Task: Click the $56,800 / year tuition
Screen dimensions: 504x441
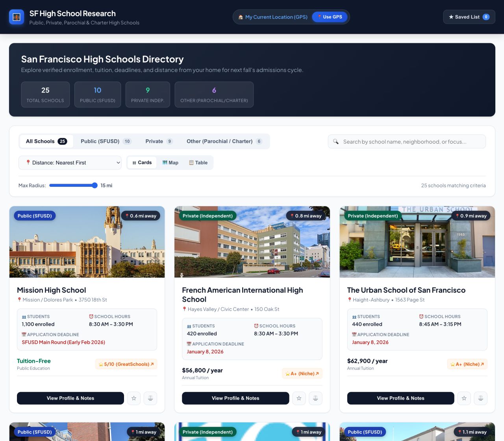Action: point(202,371)
